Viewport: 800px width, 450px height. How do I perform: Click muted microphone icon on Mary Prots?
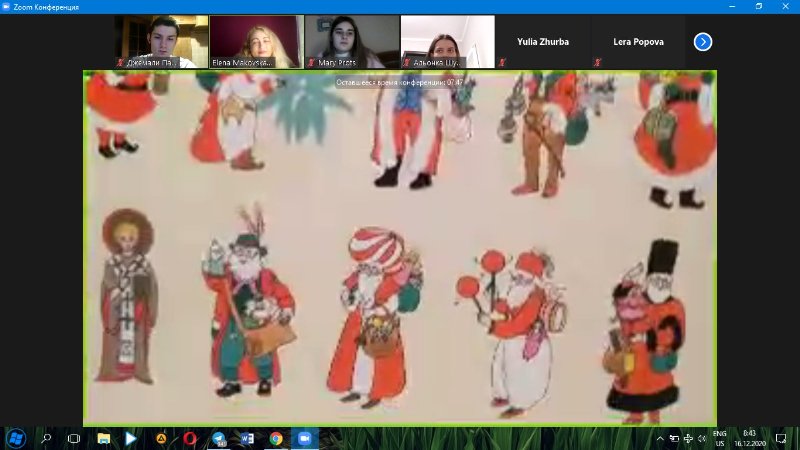[311, 63]
